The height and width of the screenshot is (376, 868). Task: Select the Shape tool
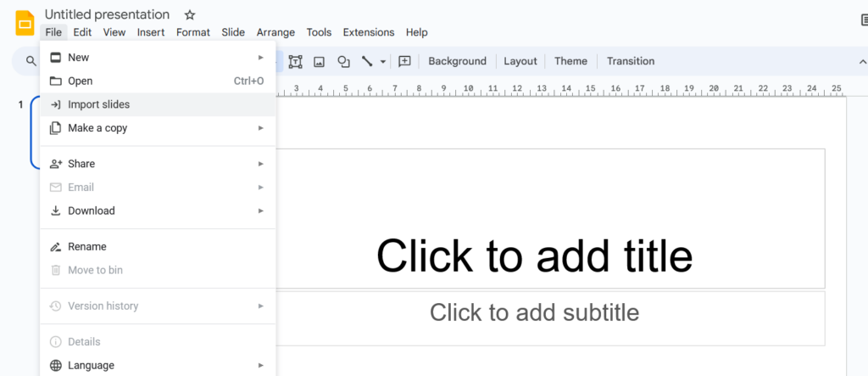tap(343, 61)
